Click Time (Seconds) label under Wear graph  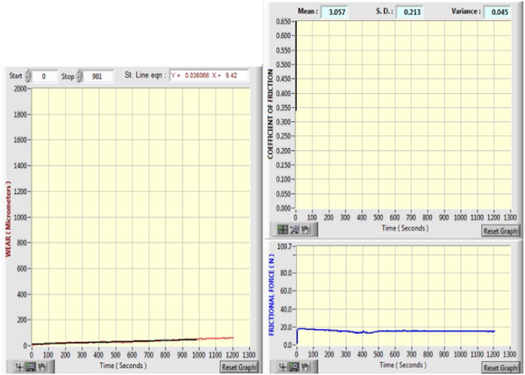pyautogui.click(x=123, y=365)
